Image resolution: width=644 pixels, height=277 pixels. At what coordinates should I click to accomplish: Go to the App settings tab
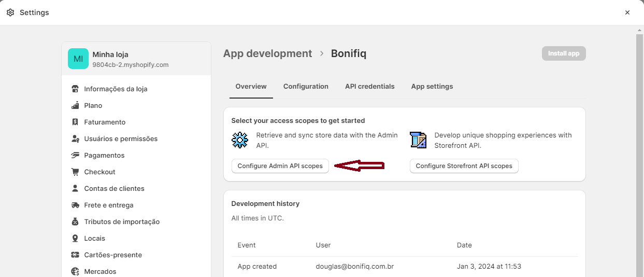point(432,87)
